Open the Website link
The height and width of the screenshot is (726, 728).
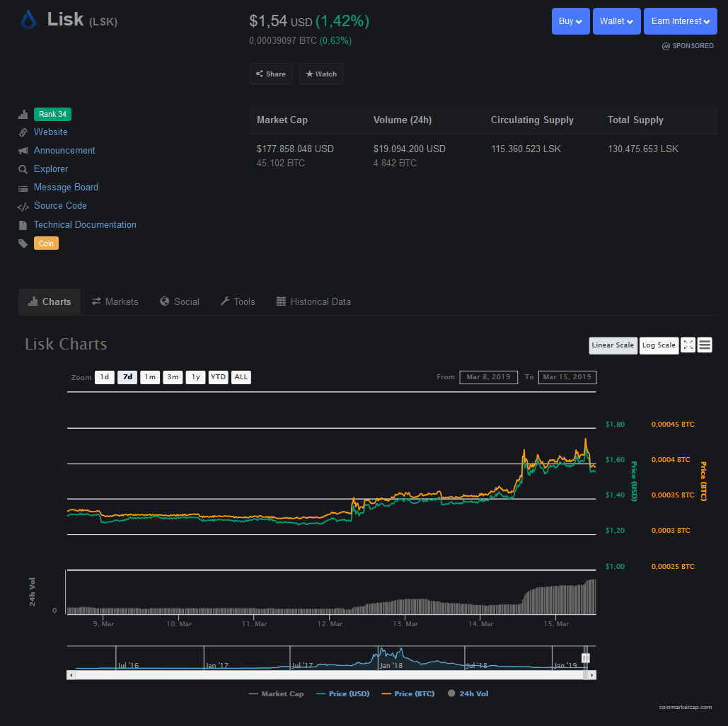(x=51, y=132)
